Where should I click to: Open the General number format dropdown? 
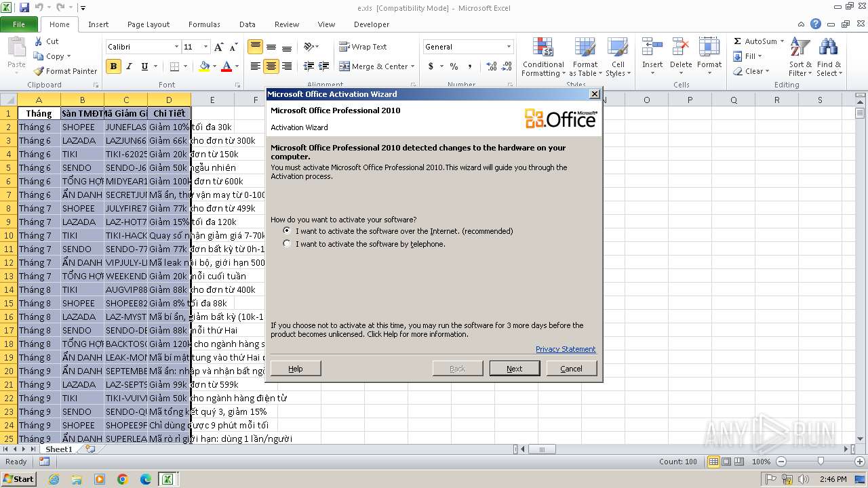509,47
